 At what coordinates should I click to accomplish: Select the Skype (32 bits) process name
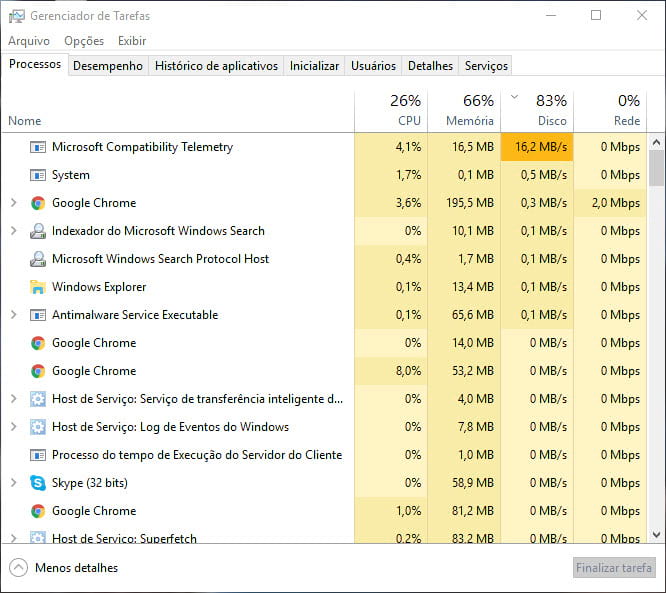tap(90, 483)
